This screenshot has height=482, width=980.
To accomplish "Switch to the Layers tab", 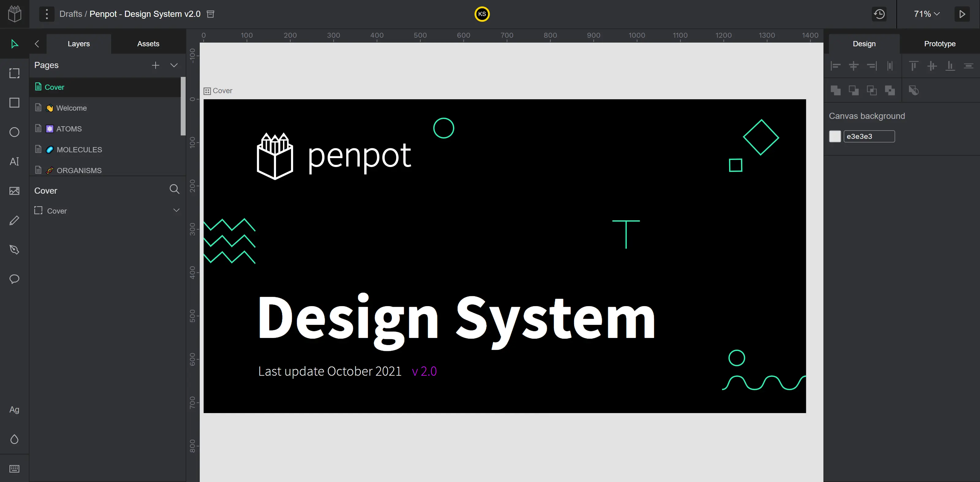I will click(x=79, y=44).
